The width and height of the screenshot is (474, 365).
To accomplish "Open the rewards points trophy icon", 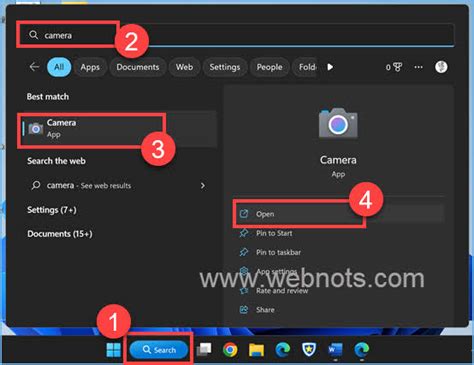I will coord(394,67).
